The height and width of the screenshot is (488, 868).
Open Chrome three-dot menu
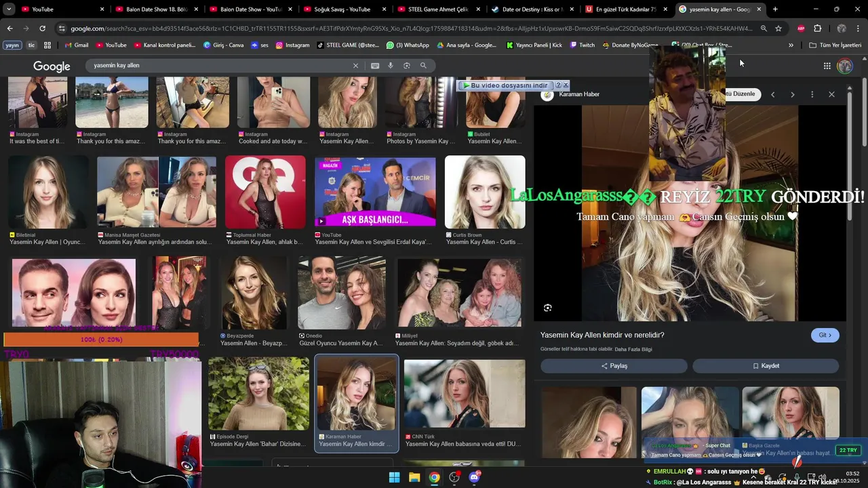858,28
